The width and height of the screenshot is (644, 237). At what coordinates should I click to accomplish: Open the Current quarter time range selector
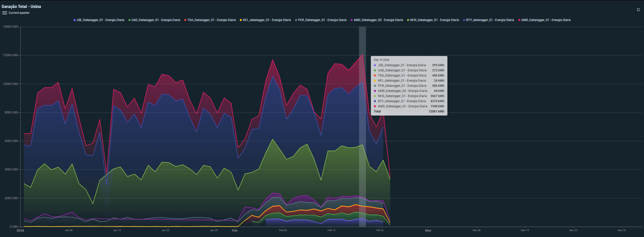pos(19,13)
